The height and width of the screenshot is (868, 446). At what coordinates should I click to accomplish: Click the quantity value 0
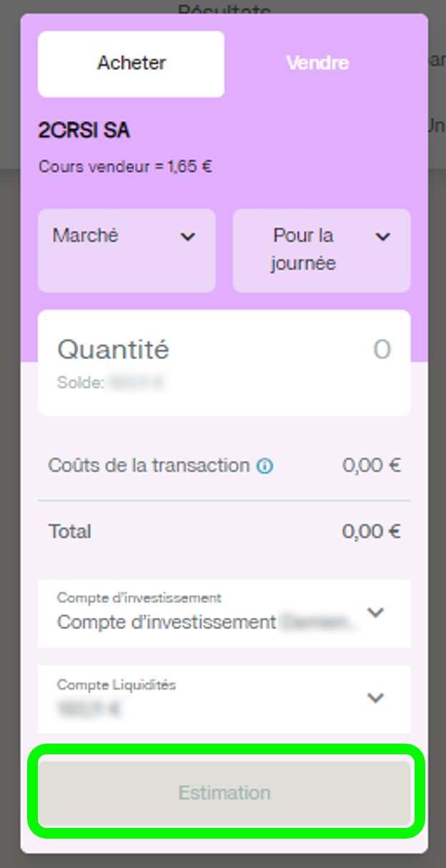(382, 350)
